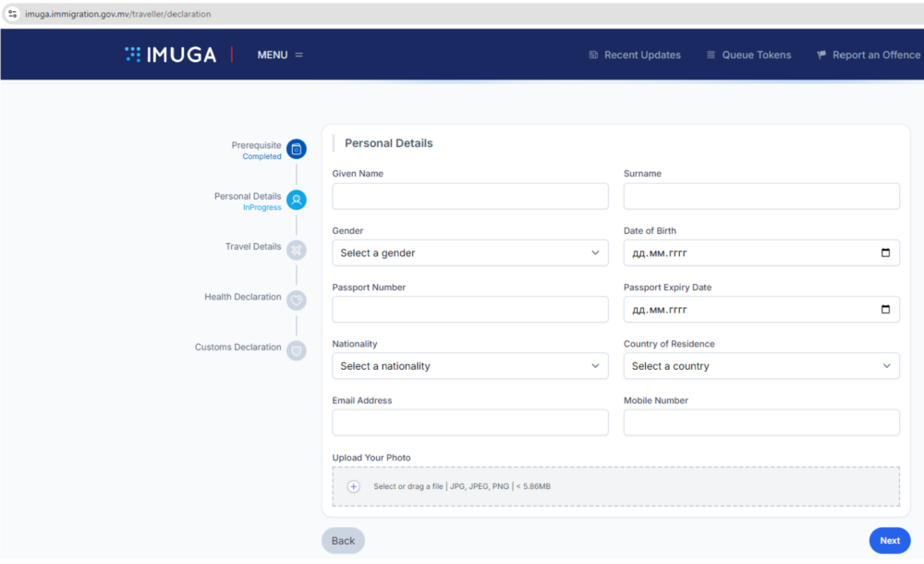Click the Health Declaration step icon
The height and width of the screenshot is (564, 924).
click(297, 300)
